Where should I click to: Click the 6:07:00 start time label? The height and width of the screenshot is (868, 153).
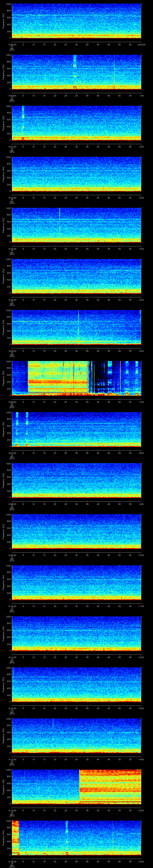pyautogui.click(x=12, y=453)
